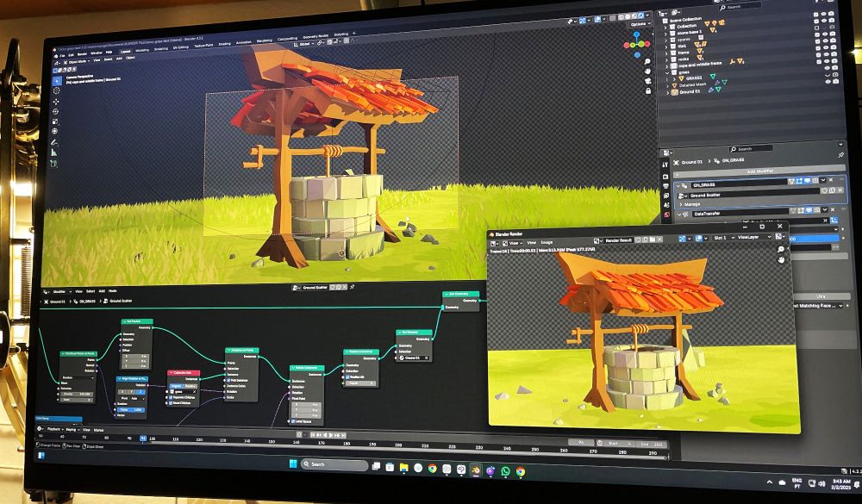Image resolution: width=862 pixels, height=504 pixels.
Task: Toggle Local Space checkbox in Rotate Instances node
Action: point(293,421)
